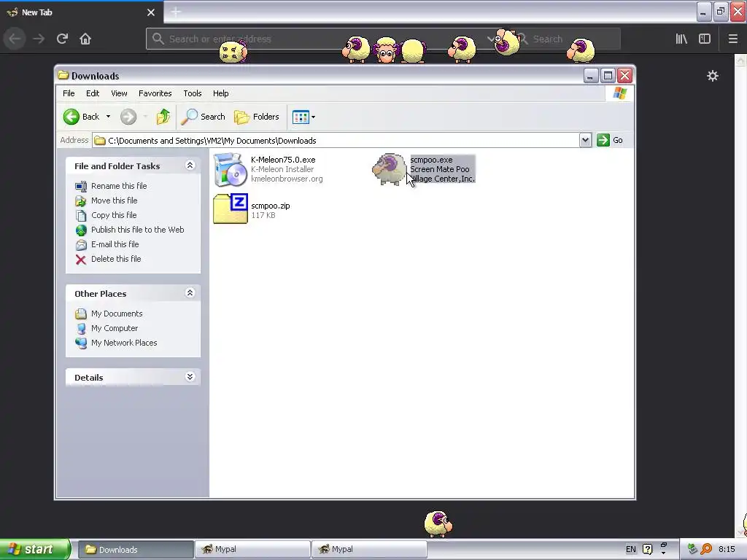Click the K-Meleon75.0.exe file name
The width and height of the screenshot is (747, 560).
pyautogui.click(x=283, y=160)
